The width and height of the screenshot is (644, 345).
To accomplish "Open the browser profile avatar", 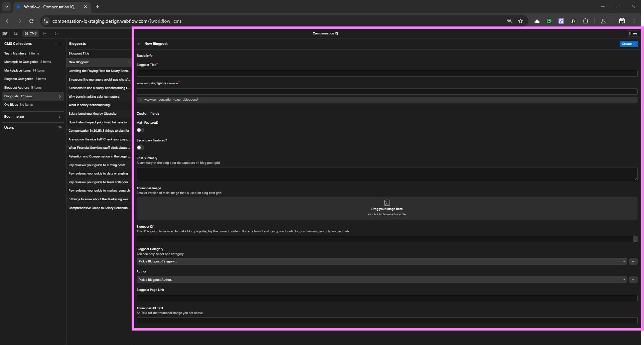I will point(622,21).
